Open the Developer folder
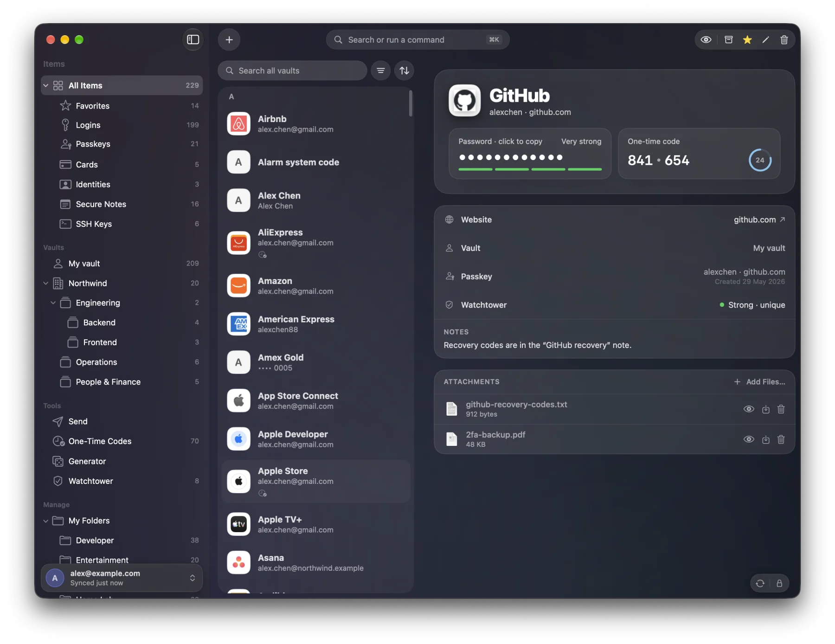 (x=122, y=540)
